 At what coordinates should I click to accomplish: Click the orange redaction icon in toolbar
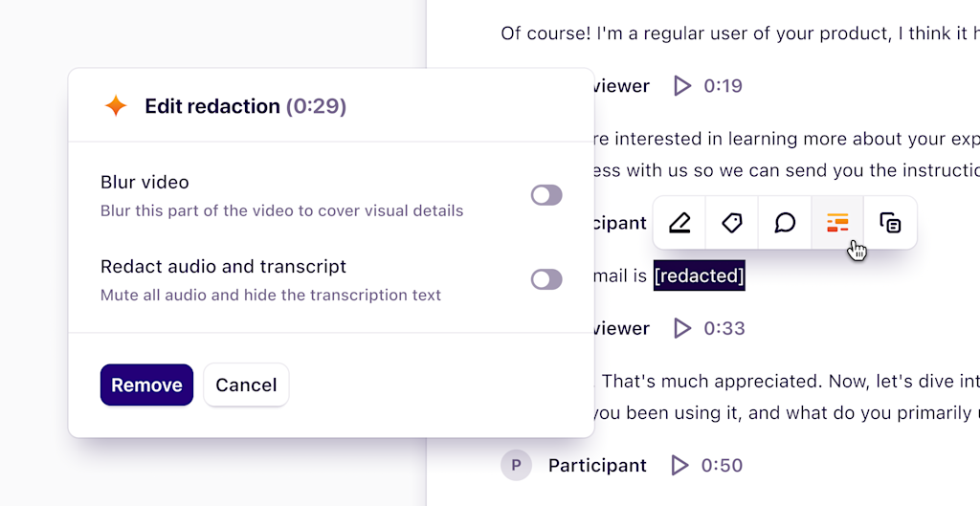coord(837,223)
